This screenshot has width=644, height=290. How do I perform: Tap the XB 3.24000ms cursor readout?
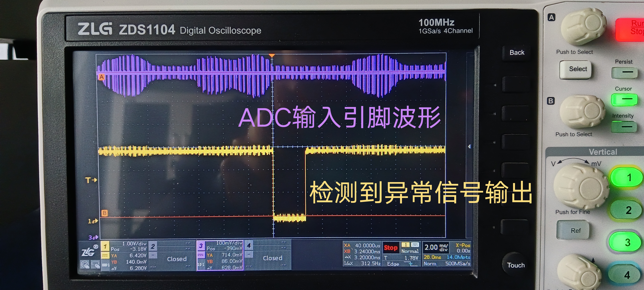pyautogui.click(x=362, y=251)
